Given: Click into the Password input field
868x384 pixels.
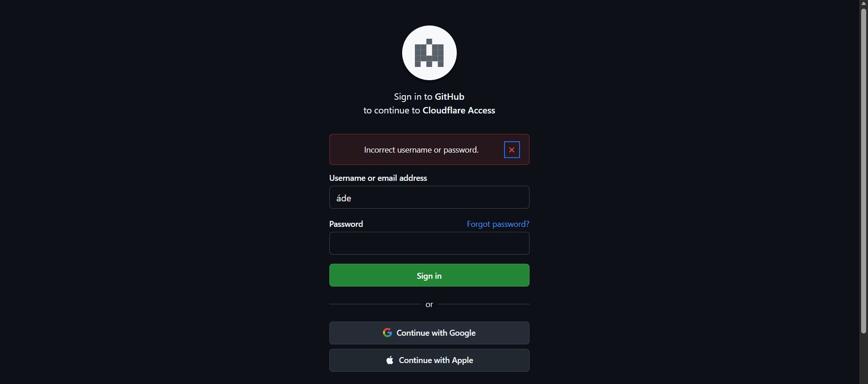Looking at the screenshot, I should click(x=429, y=243).
